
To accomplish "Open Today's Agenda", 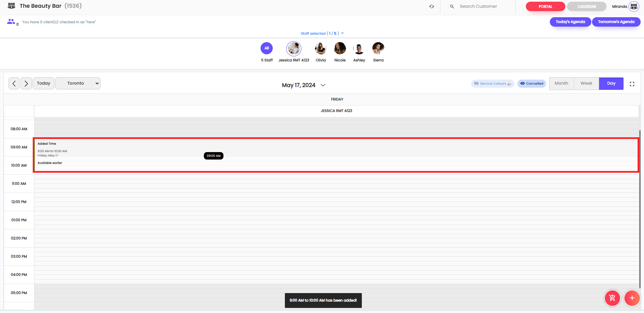I will tap(570, 22).
